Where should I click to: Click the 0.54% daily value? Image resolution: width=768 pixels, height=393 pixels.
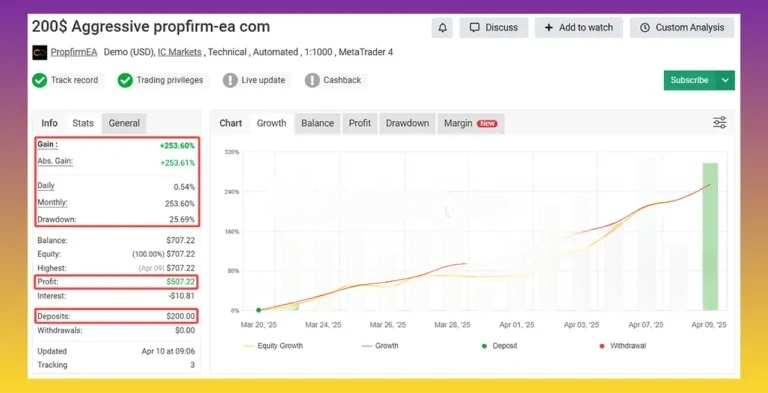(x=184, y=187)
